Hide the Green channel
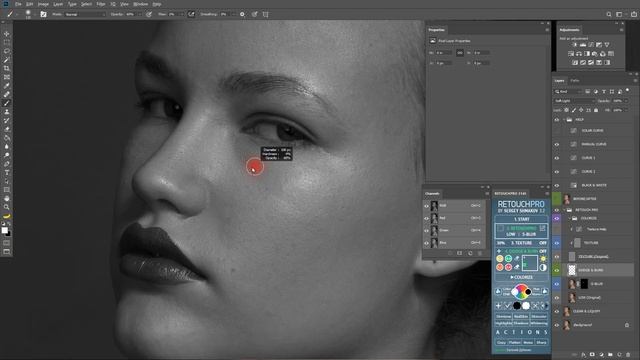Image resolution: width=640 pixels, height=360 pixels. 427,231
